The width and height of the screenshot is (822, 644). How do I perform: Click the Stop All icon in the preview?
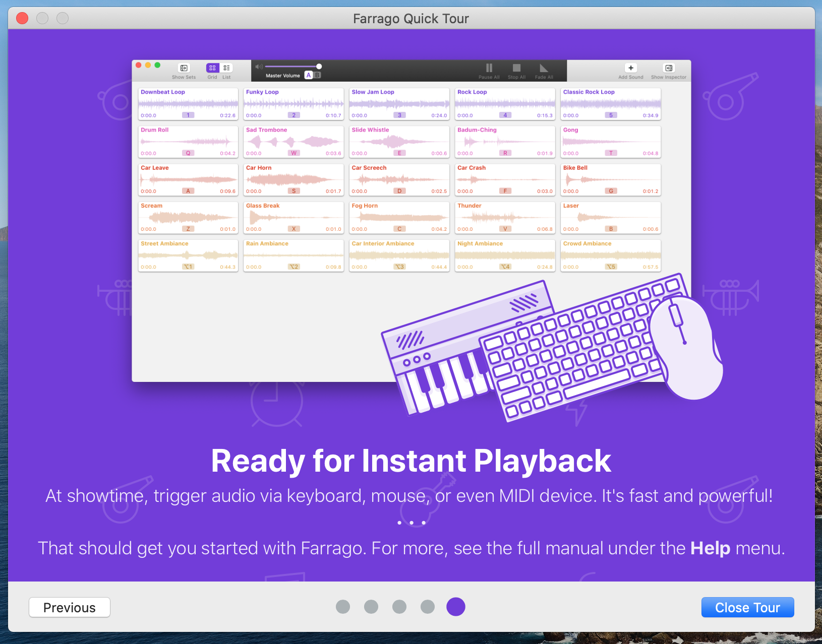pyautogui.click(x=516, y=68)
